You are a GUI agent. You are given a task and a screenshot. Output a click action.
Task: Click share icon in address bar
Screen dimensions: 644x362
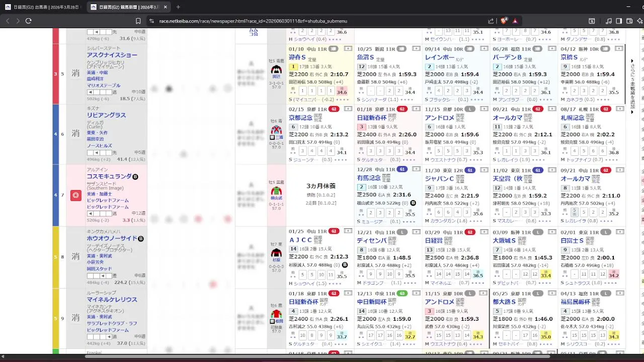coord(491,21)
